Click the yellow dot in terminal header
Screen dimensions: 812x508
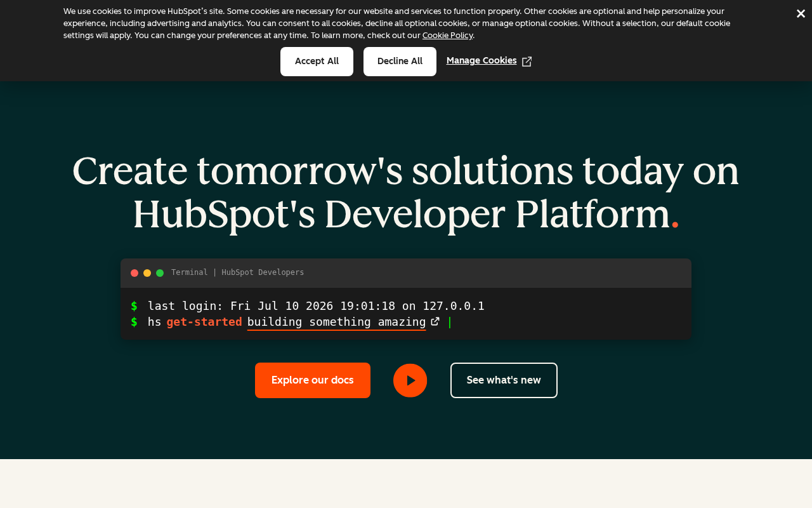point(147,273)
